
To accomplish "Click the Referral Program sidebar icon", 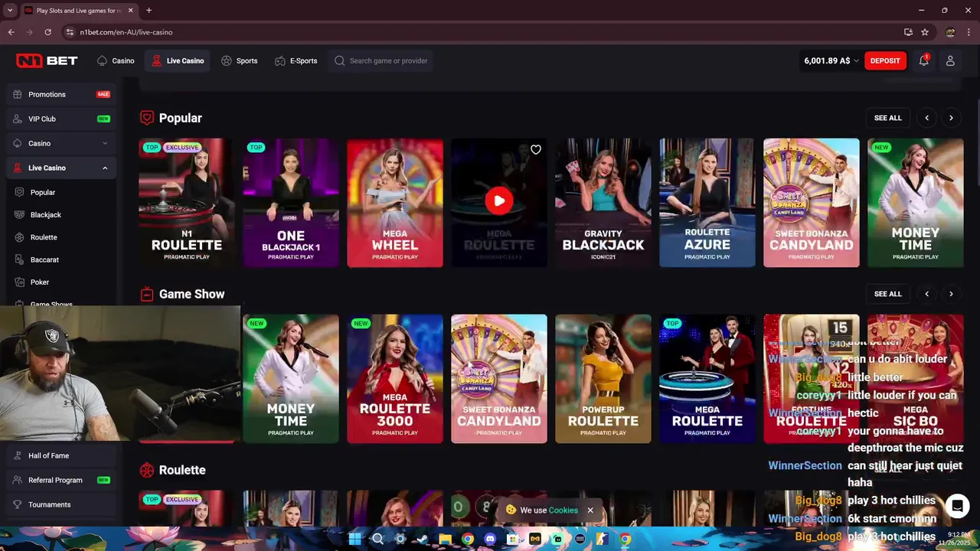I will 18,480.
